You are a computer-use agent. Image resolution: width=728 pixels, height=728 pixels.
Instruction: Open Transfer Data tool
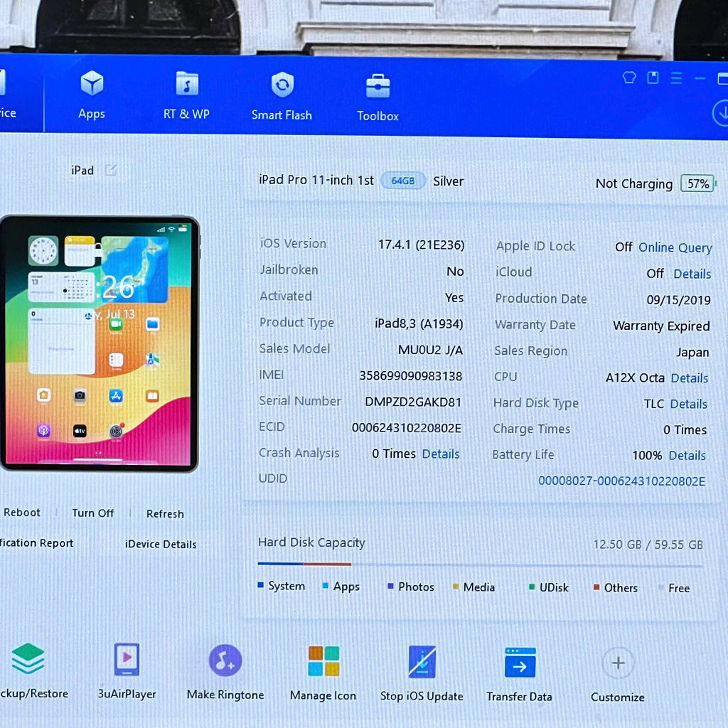pyautogui.click(x=520, y=674)
